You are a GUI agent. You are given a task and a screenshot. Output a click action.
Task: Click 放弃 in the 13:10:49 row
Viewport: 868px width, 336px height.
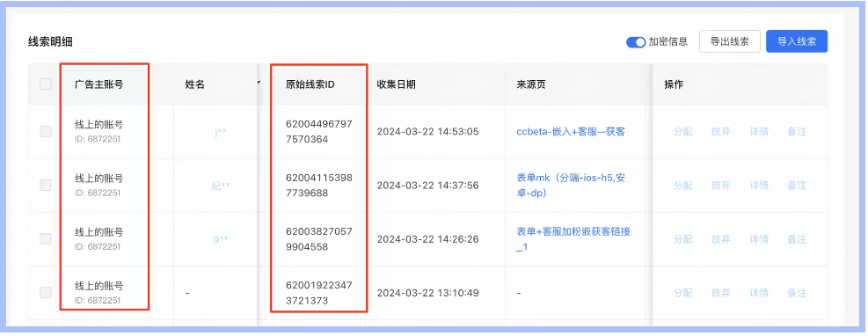[720, 293]
